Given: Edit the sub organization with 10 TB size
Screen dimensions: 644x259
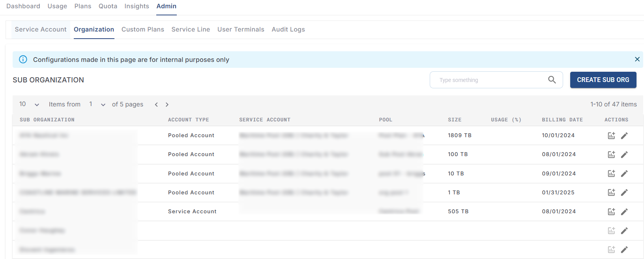Looking at the screenshot, I should (624, 173).
